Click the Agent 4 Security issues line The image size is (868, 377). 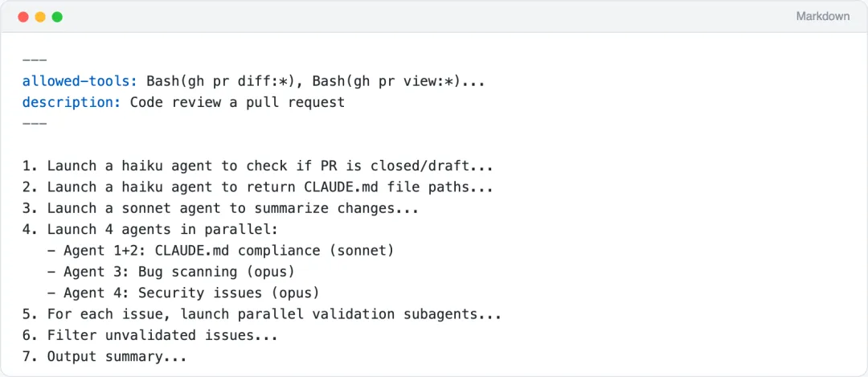(183, 293)
